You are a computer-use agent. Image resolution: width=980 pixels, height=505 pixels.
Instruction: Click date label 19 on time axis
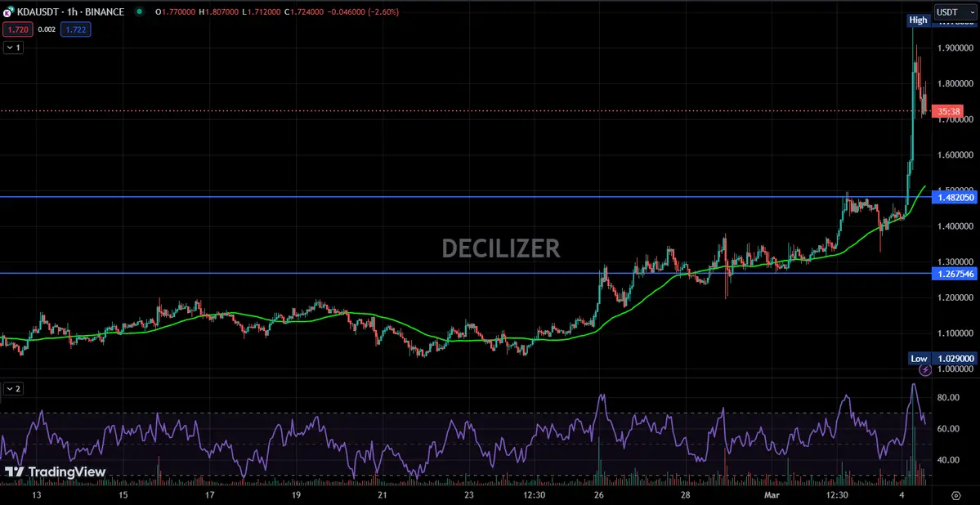click(x=296, y=495)
